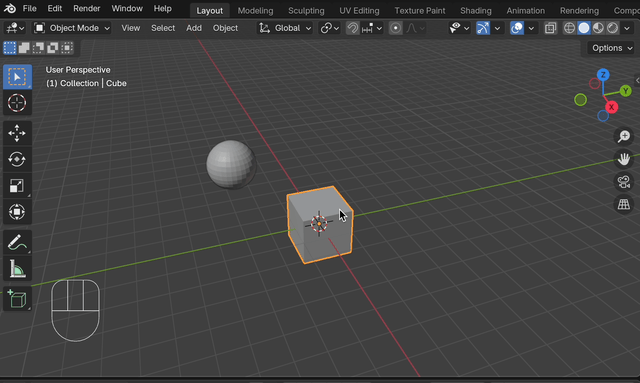Open the pivot point dropdown
The height and width of the screenshot is (383, 640).
[330, 28]
